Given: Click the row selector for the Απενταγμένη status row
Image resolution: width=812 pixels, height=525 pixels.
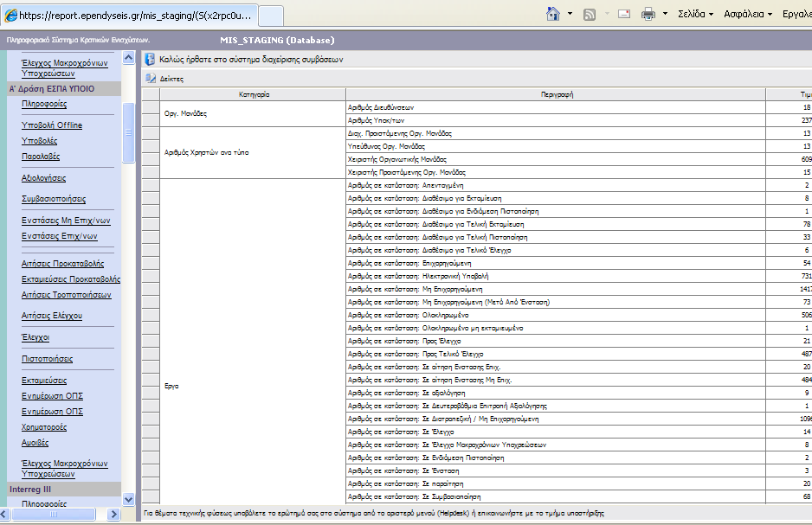Looking at the screenshot, I should click(x=151, y=185).
